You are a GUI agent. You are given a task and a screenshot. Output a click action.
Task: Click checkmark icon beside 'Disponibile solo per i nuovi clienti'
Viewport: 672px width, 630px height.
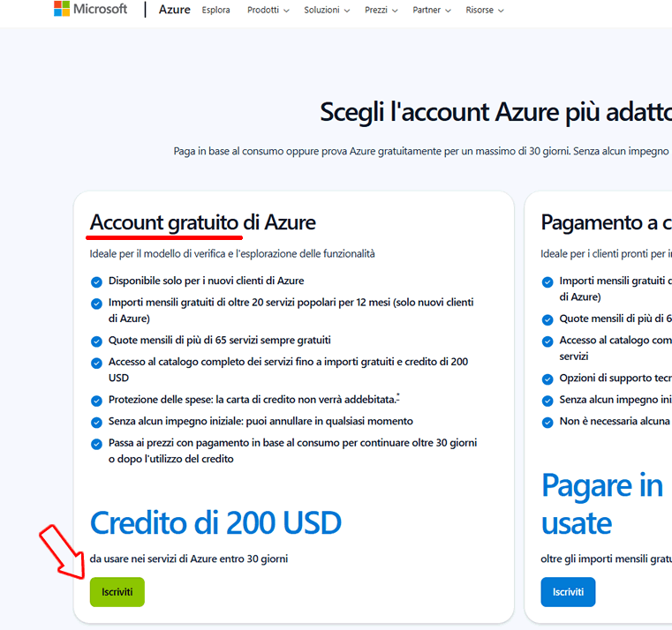(96, 281)
